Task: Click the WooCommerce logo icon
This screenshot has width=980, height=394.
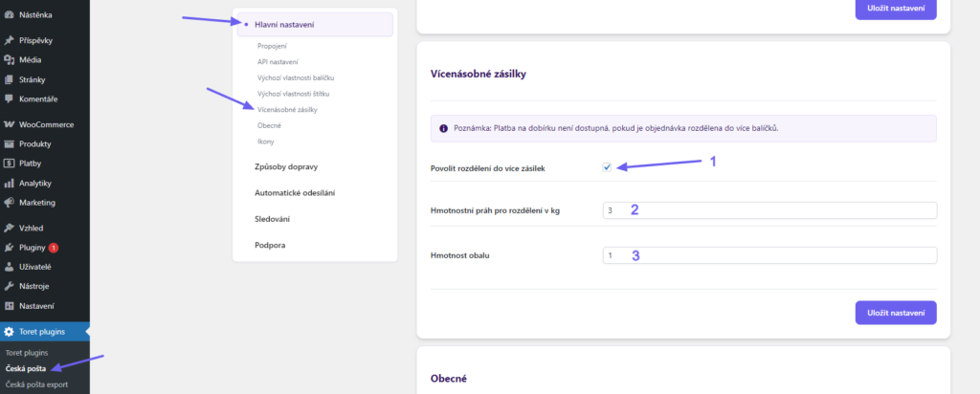Action: click(9, 124)
